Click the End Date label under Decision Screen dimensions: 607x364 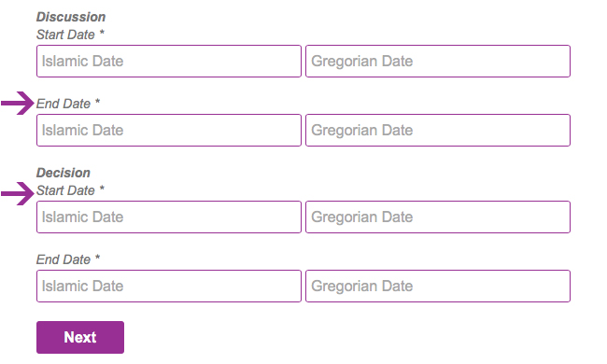click(64, 259)
